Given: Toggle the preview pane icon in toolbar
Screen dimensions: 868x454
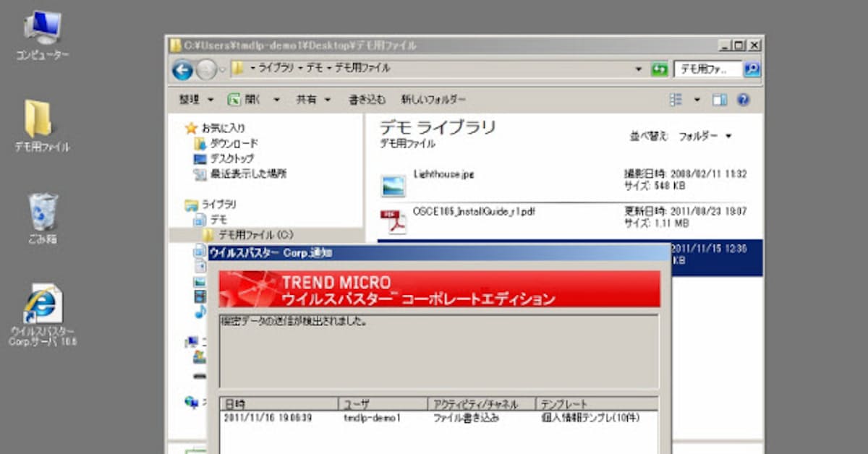Looking at the screenshot, I should (719, 100).
